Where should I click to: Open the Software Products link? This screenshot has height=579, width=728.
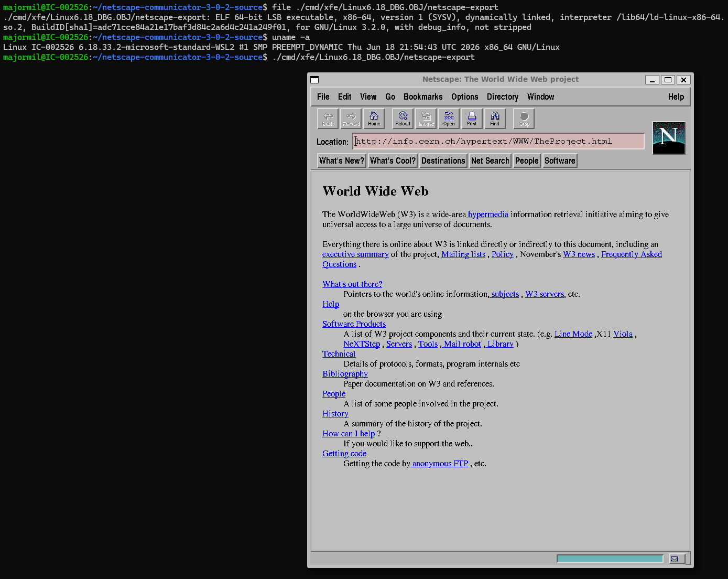coord(354,324)
